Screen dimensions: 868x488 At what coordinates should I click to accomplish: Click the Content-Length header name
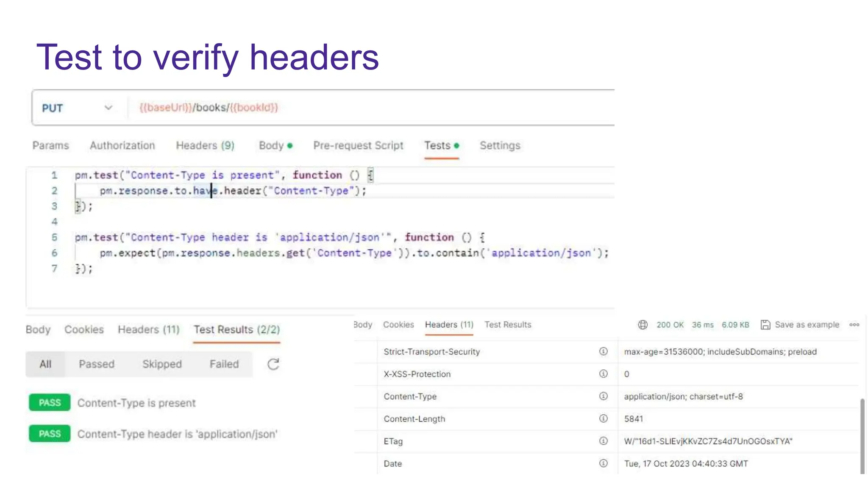pyautogui.click(x=414, y=419)
